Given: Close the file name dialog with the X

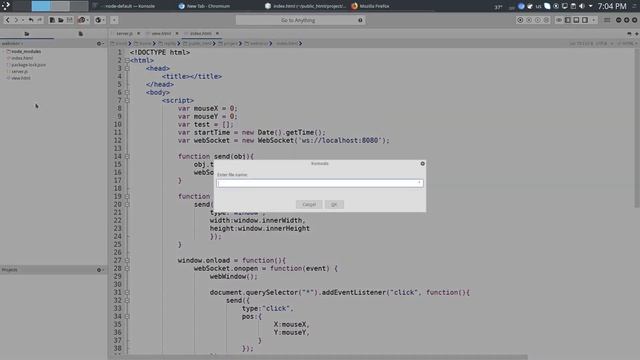Looking at the screenshot, I should point(422,164).
